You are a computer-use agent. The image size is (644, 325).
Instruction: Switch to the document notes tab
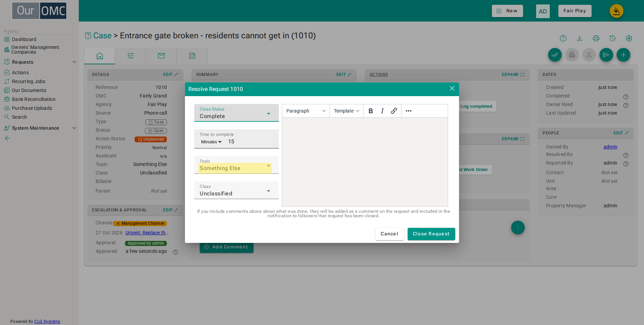(x=192, y=56)
